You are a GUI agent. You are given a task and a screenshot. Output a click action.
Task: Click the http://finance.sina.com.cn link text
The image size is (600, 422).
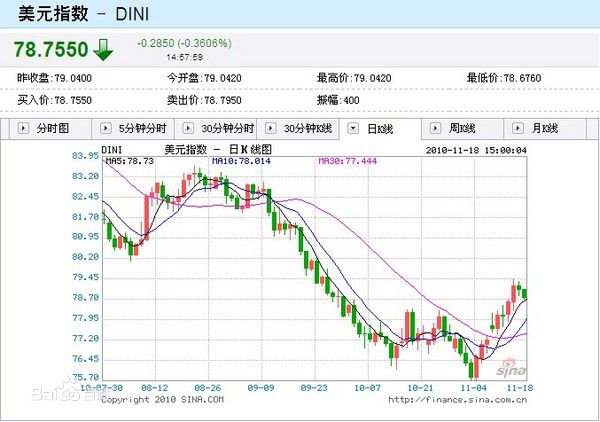458,400
